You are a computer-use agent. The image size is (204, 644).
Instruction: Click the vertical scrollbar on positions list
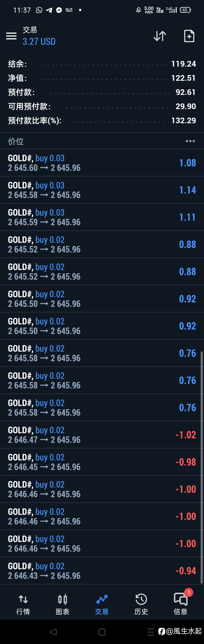click(x=202, y=467)
